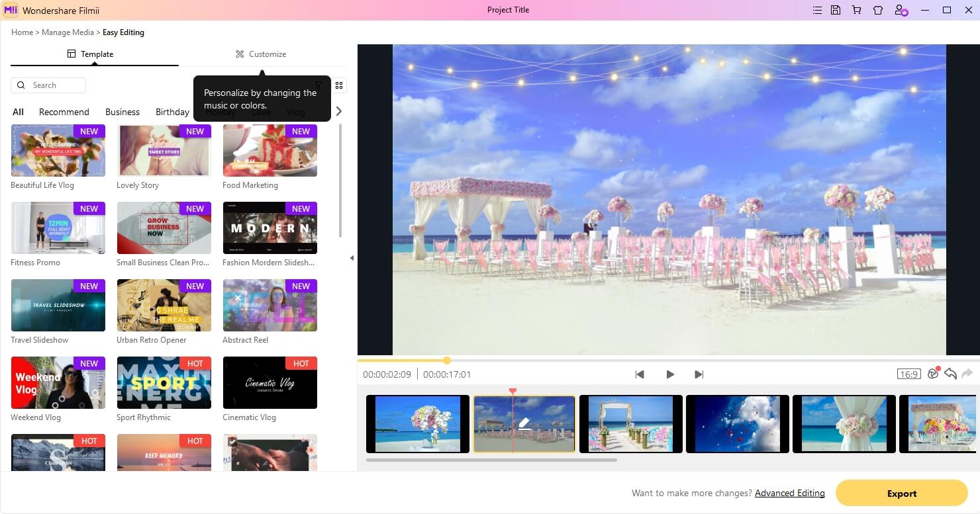This screenshot has height=514, width=980.
Task: Select the Birthday category
Action: tap(172, 112)
